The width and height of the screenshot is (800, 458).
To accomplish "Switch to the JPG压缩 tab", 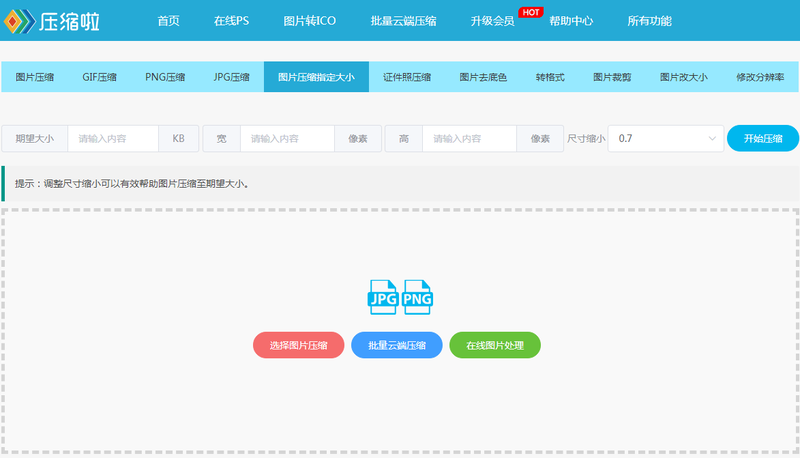I will (x=231, y=77).
